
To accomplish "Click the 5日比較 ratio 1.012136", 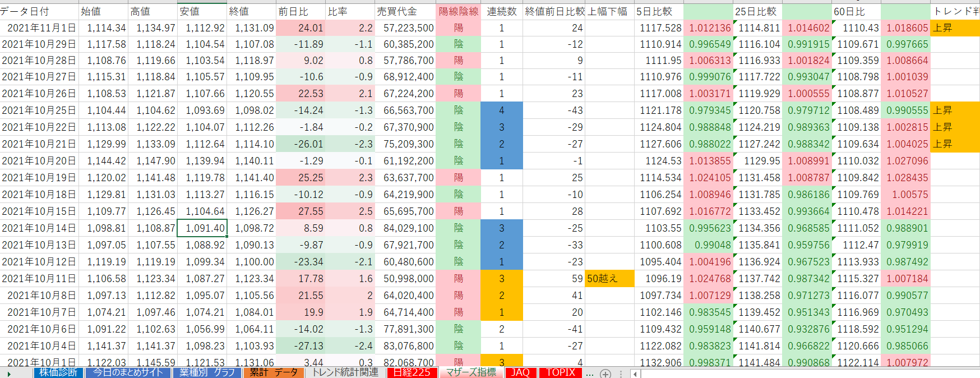I will [x=708, y=28].
